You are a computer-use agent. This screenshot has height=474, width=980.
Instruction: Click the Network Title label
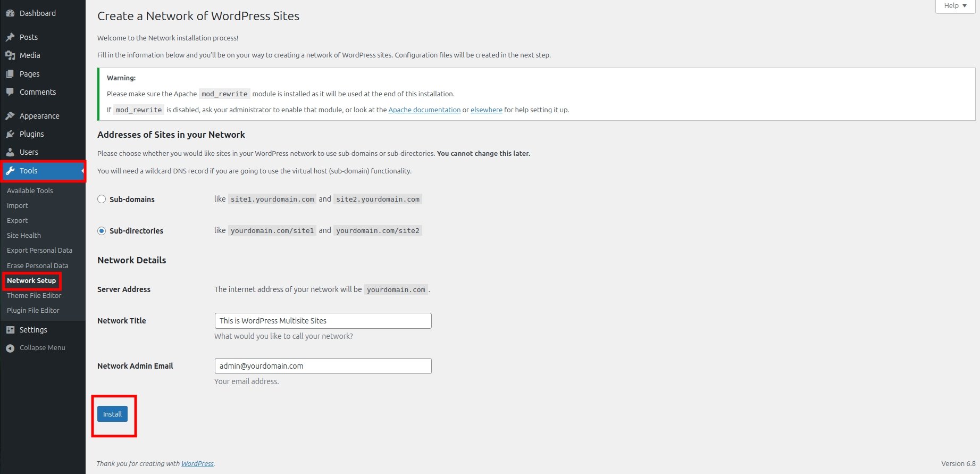[122, 321]
